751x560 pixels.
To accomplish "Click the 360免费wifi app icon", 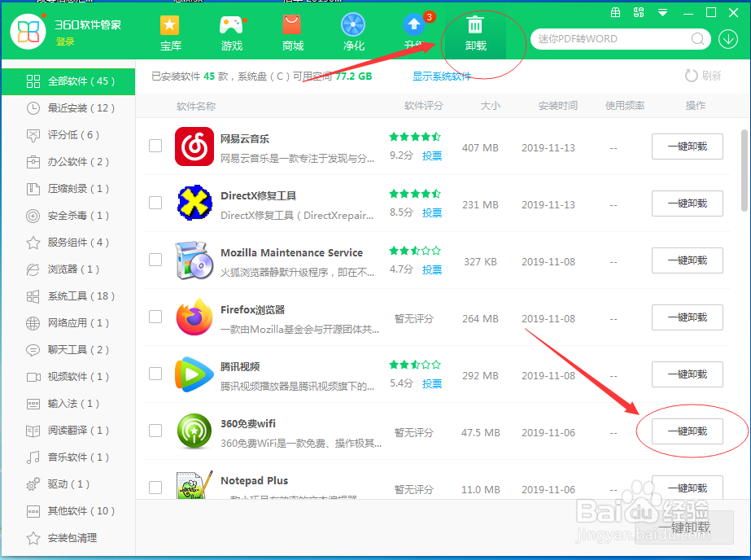I will click(x=194, y=431).
